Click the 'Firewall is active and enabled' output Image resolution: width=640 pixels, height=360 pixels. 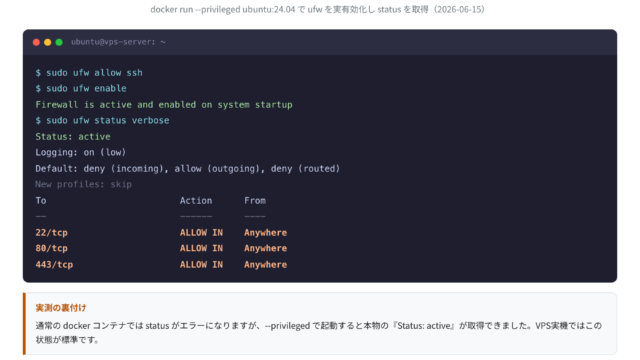[x=164, y=104]
